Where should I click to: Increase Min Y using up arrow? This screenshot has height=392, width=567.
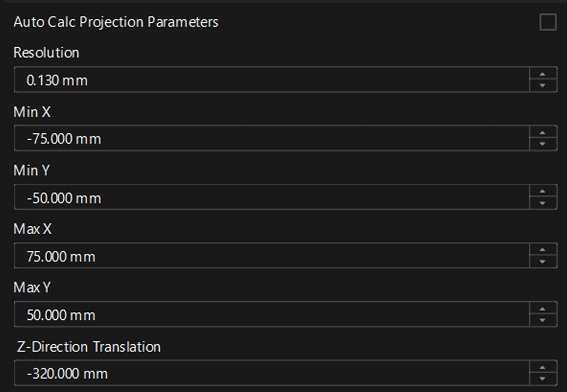point(542,191)
